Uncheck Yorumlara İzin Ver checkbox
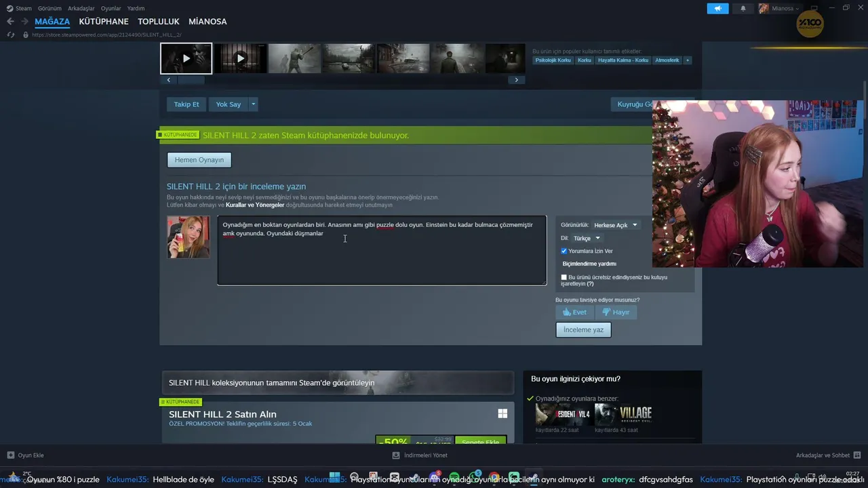This screenshot has width=868, height=488. 564,251
